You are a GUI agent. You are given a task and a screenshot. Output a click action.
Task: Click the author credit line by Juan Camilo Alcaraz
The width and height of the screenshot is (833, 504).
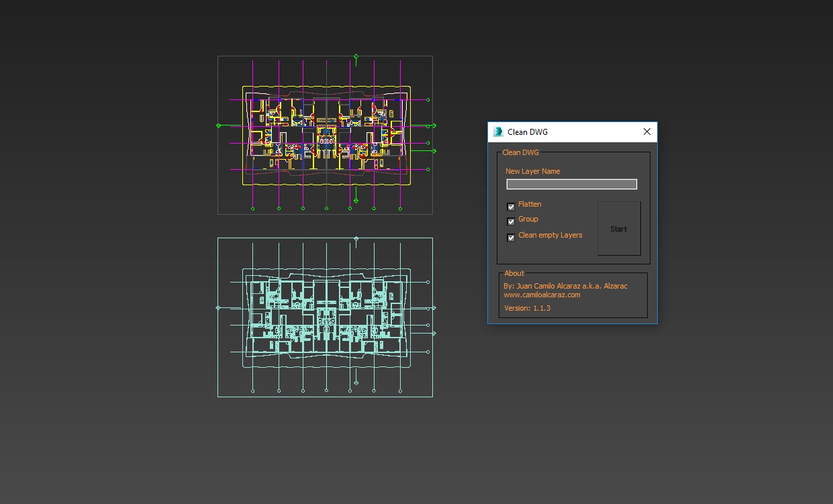[x=566, y=285]
